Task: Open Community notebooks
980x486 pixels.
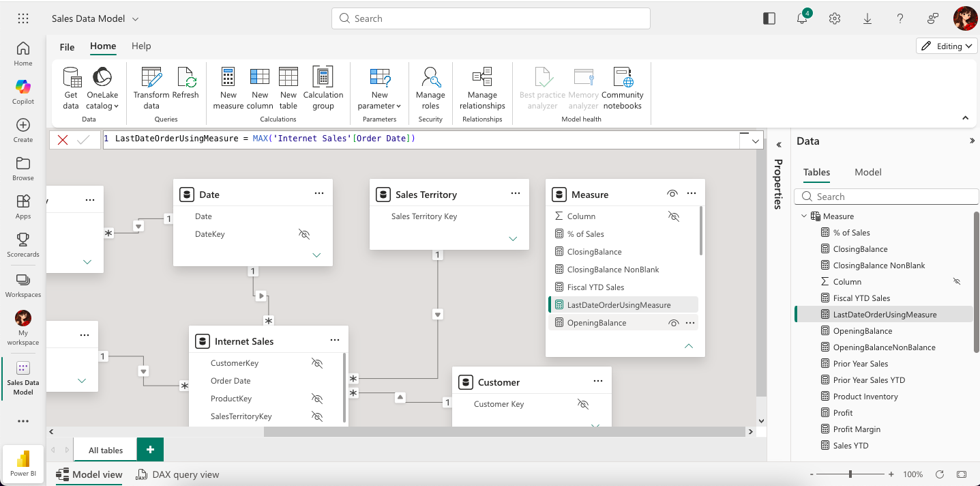Action: click(623, 88)
